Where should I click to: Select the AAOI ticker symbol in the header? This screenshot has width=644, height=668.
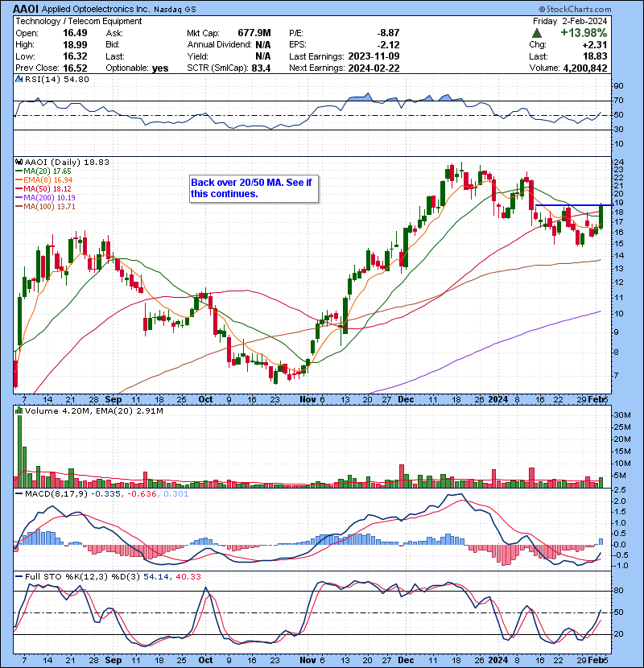tap(26, 9)
